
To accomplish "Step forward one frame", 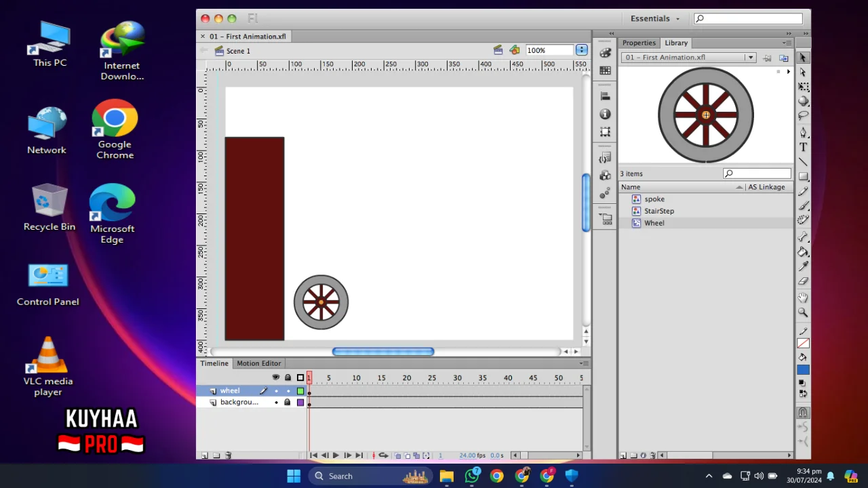I will pos(347,455).
